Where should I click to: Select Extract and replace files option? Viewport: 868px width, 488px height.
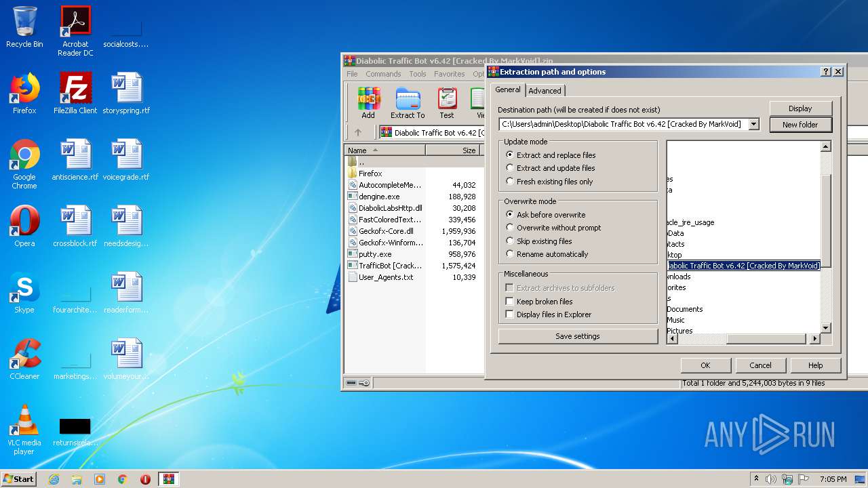(551, 155)
